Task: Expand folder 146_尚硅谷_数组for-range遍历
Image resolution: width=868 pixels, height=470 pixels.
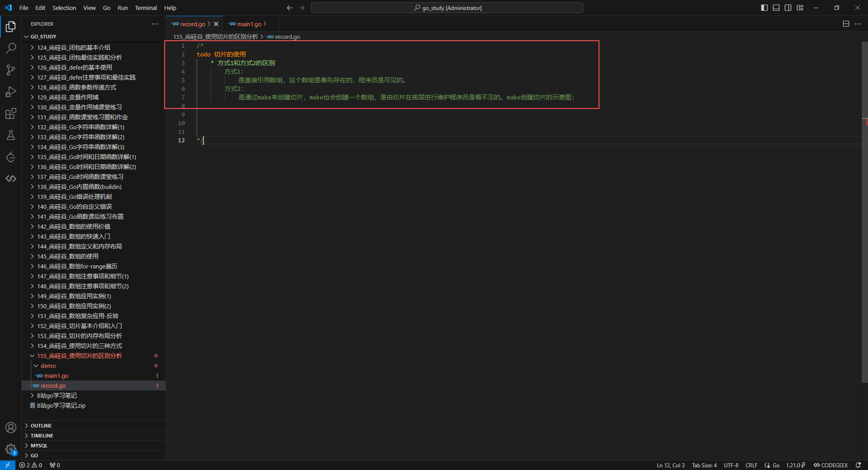Action: 94,266
